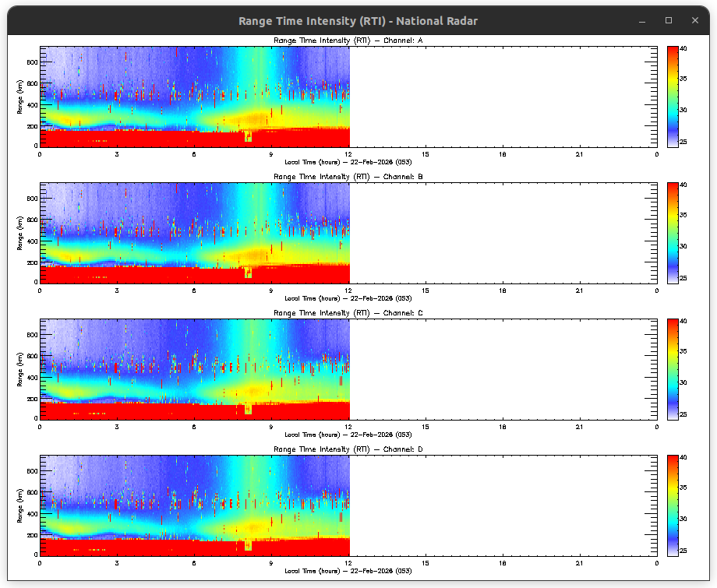Click the Channel C colorbar
Image resolution: width=717 pixels, height=588 pixels.
pos(673,369)
